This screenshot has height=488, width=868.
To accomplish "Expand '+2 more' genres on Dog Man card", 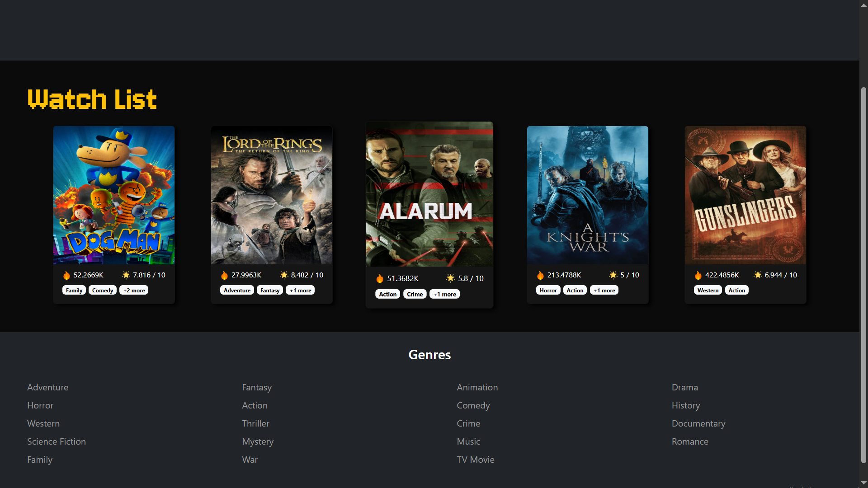I will click(134, 291).
